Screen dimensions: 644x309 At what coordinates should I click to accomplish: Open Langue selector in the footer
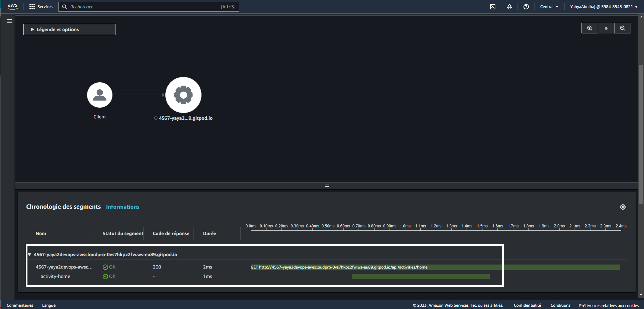click(49, 305)
